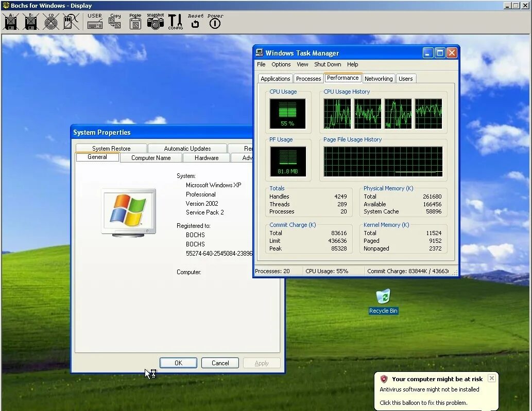
Task: Click the Copy toolbar icon in Bochs
Action: click(x=115, y=21)
